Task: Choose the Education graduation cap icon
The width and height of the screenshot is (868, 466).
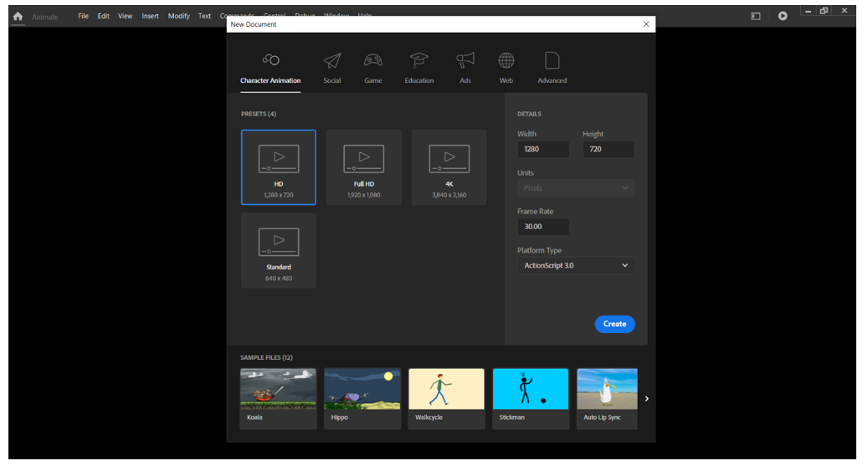Action: (419, 60)
